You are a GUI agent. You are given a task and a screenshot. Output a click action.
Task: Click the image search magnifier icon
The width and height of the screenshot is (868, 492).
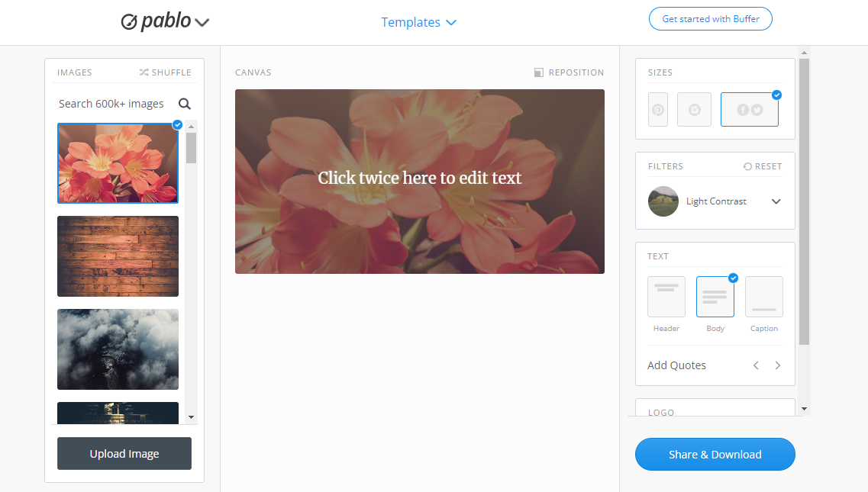click(x=184, y=104)
